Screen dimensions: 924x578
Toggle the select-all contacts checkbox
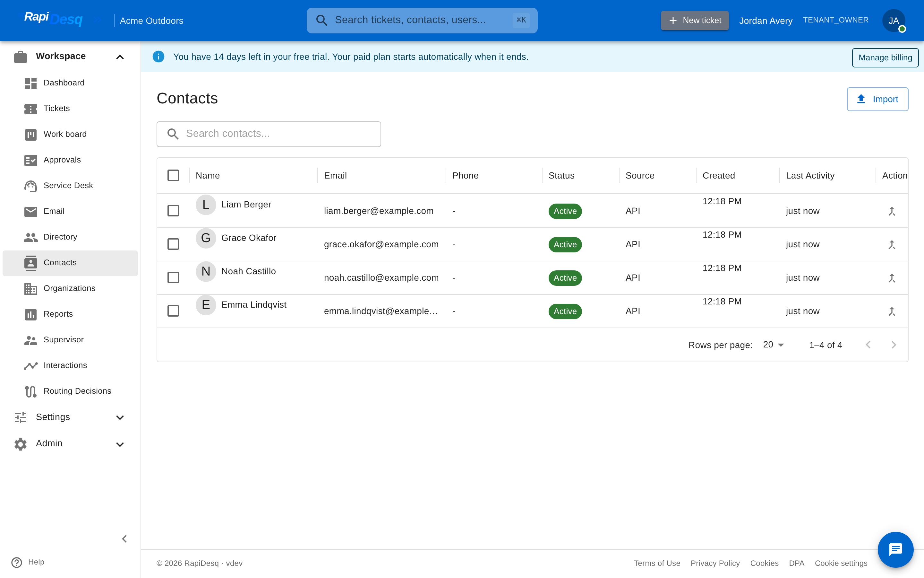(x=173, y=175)
